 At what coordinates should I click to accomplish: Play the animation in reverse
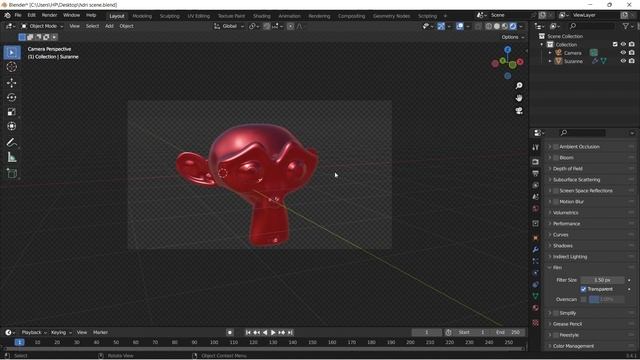[x=265, y=333]
